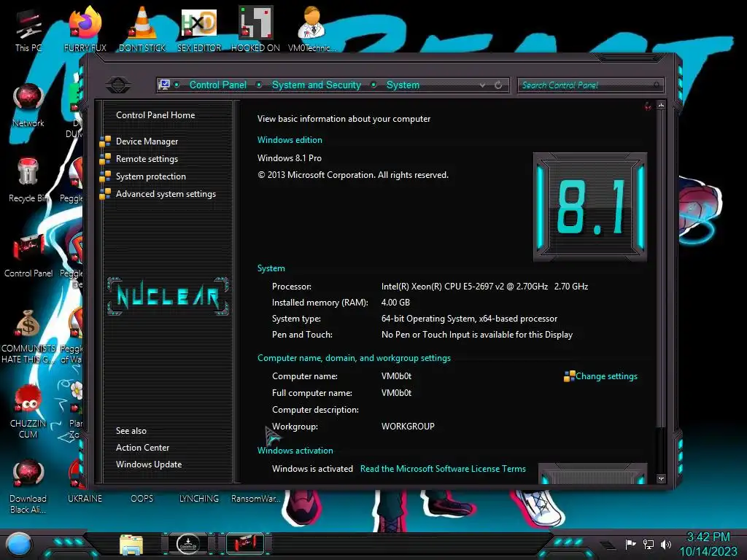Go to the Control Panel breadcrumb
The height and width of the screenshot is (560, 747).
pyautogui.click(x=217, y=85)
